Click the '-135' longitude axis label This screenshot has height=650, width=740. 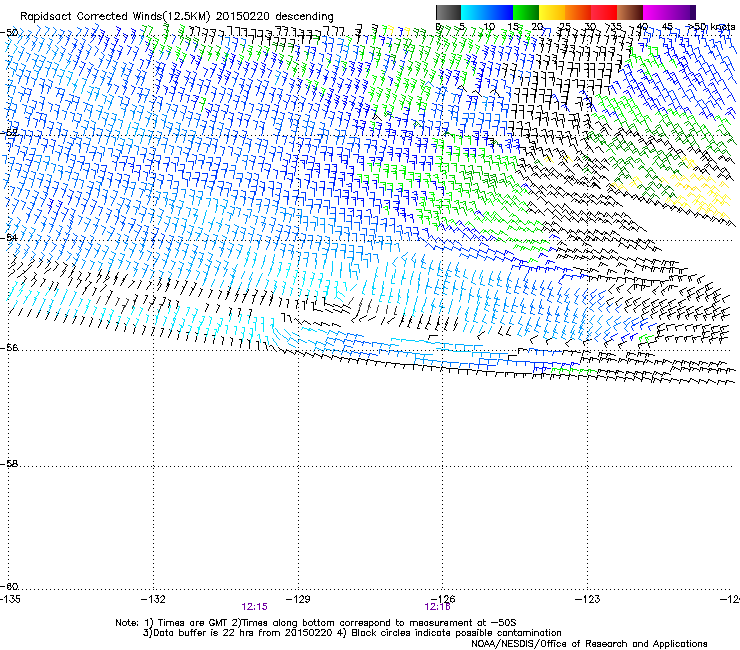10,599
